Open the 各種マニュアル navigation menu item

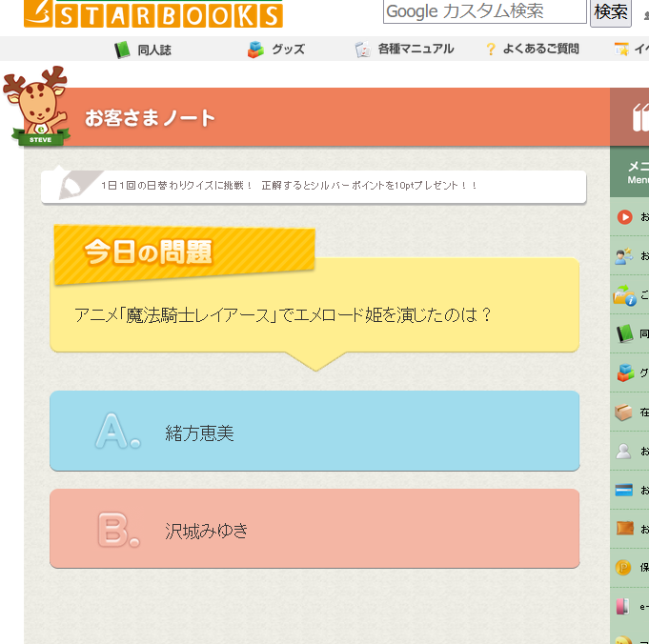pyautogui.click(x=404, y=50)
